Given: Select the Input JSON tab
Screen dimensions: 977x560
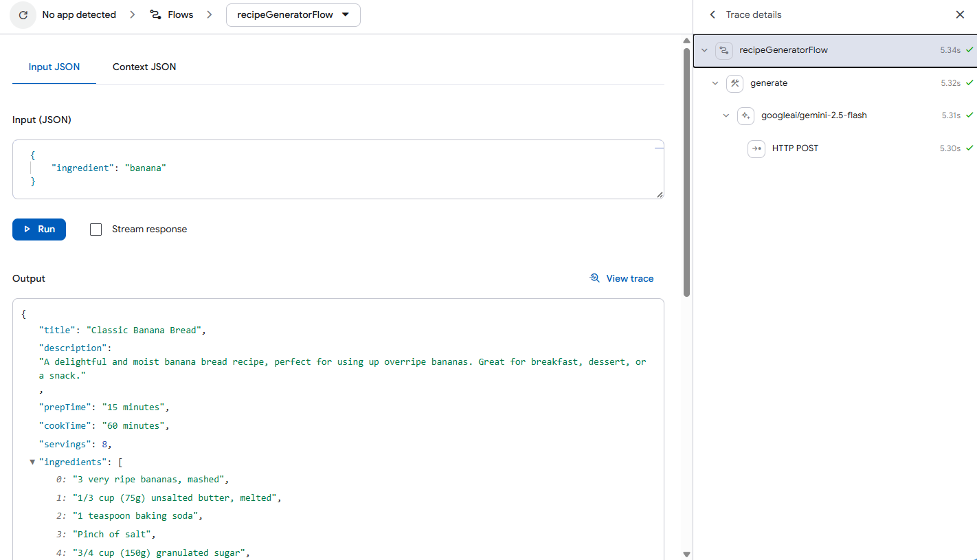Looking at the screenshot, I should 54,67.
